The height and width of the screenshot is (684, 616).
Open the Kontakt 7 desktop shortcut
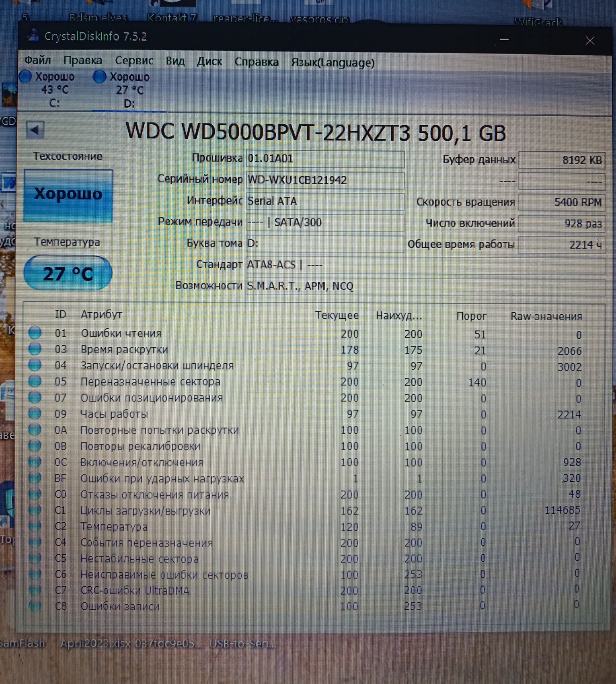(x=172, y=12)
